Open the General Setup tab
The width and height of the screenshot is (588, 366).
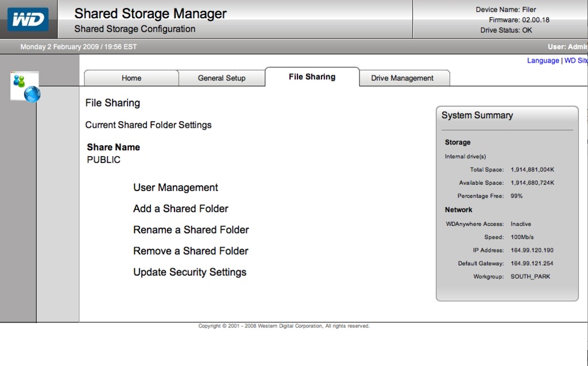tap(222, 78)
